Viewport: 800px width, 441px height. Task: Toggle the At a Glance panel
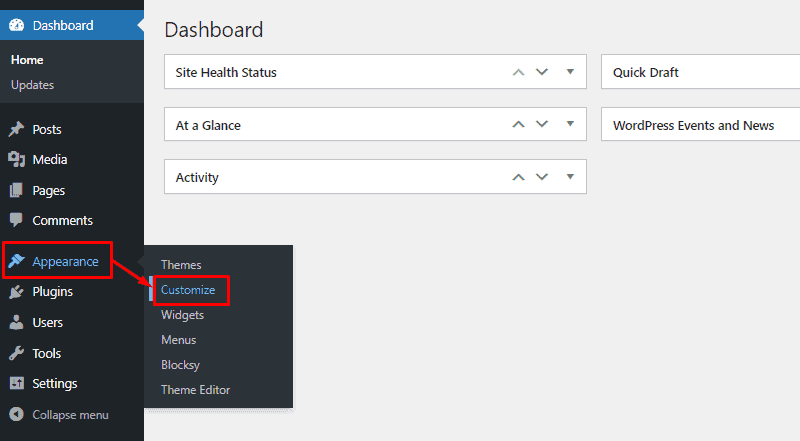pos(570,125)
